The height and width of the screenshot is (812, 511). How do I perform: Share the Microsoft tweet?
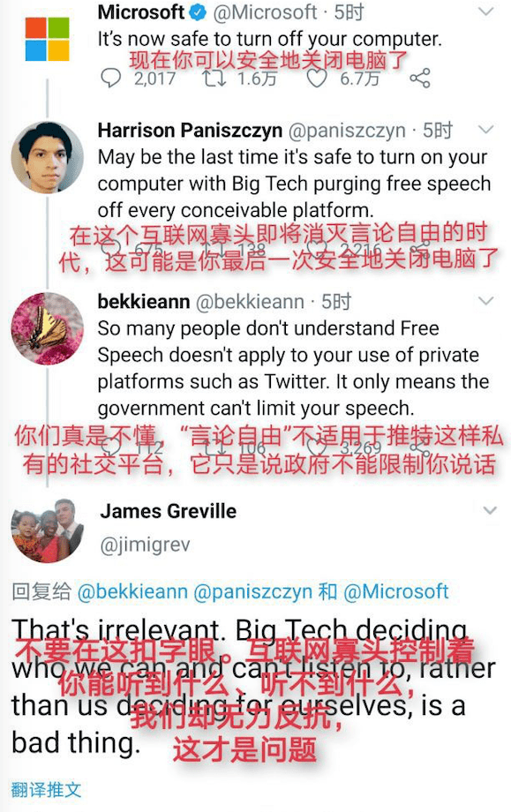tap(420, 79)
